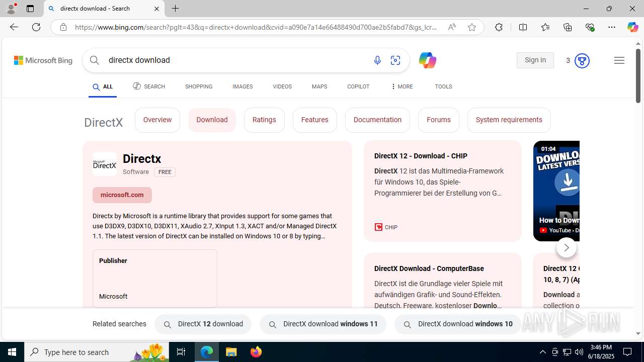Viewport: 644px width, 362px height.
Task: Start voice search with microphone icon
Action: click(x=377, y=60)
